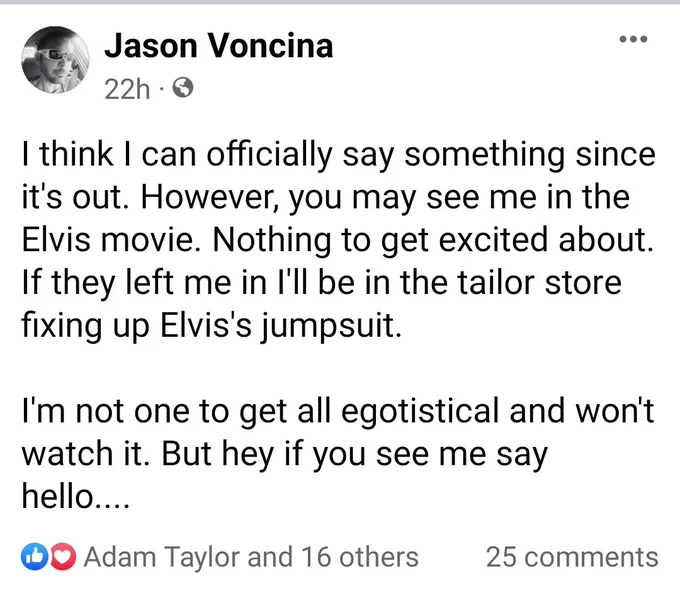Click "Nothing to get excited about." sentence
The width and height of the screenshot is (680, 593).
433,241
